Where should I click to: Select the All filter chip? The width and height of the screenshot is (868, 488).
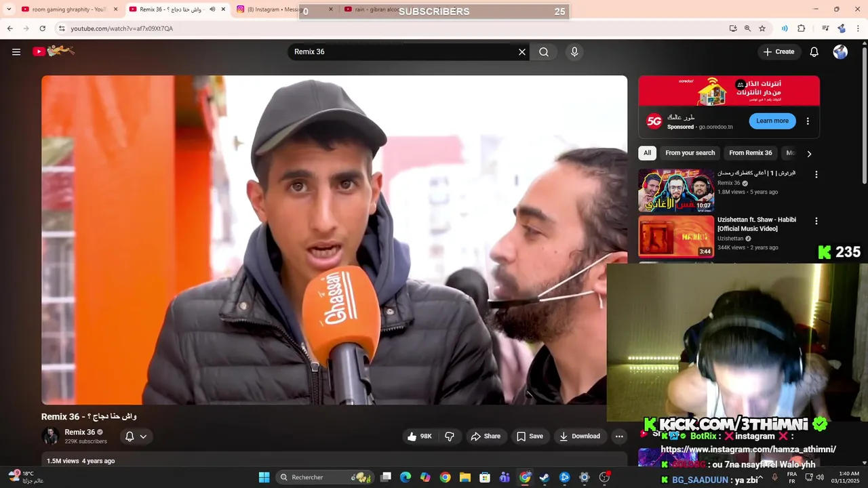coord(648,153)
